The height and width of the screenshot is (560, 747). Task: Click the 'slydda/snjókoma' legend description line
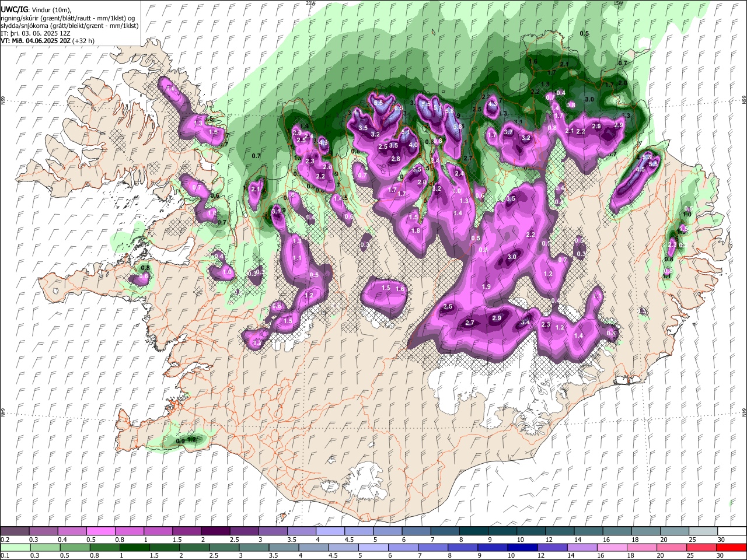tap(69, 26)
